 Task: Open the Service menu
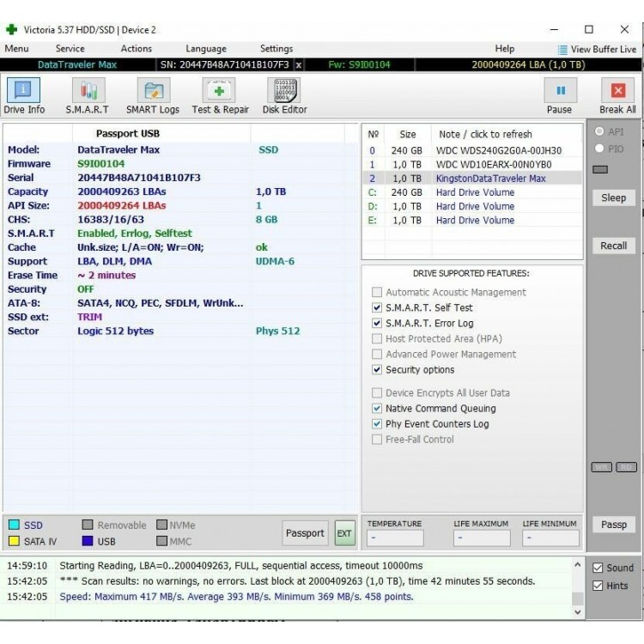(x=70, y=48)
